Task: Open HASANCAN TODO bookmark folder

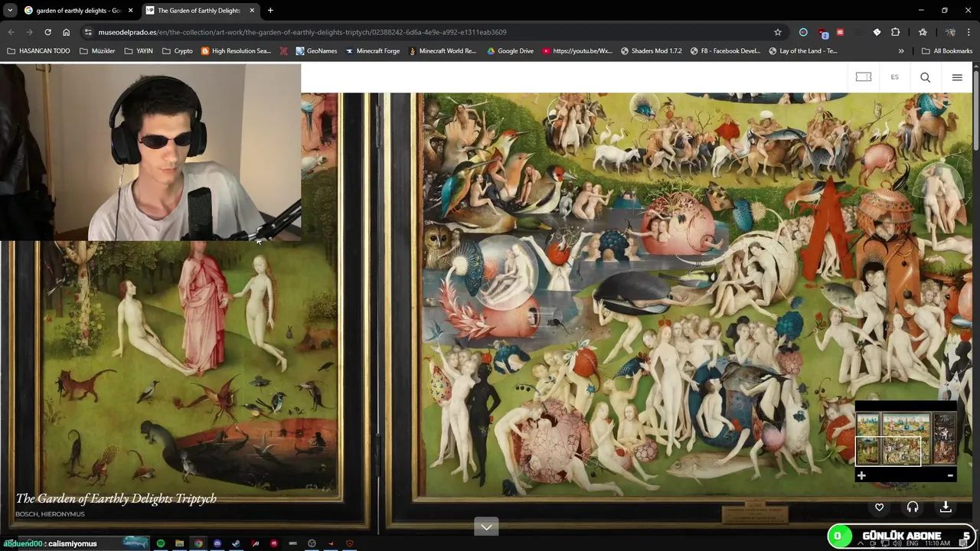Action: tap(38, 51)
